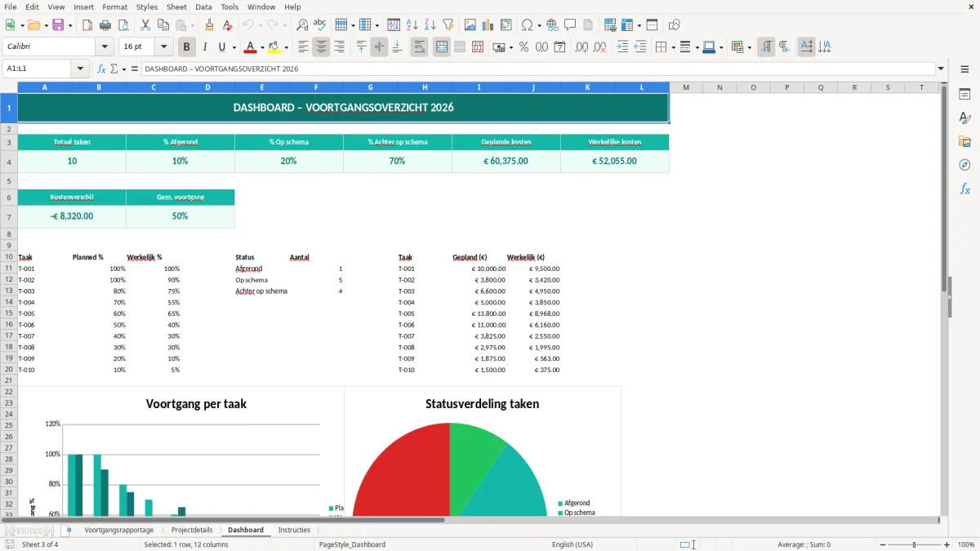Toggle Align Left

(303, 47)
